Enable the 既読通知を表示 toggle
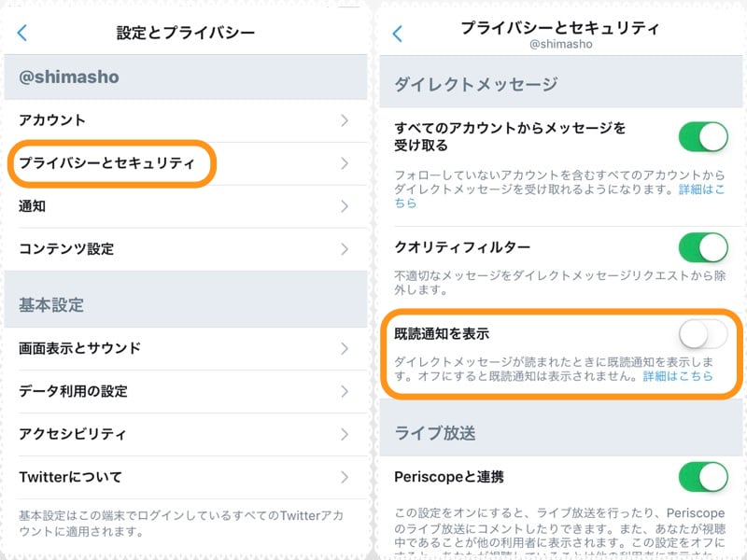Image resolution: width=747 pixels, height=560 pixels. pos(703,331)
